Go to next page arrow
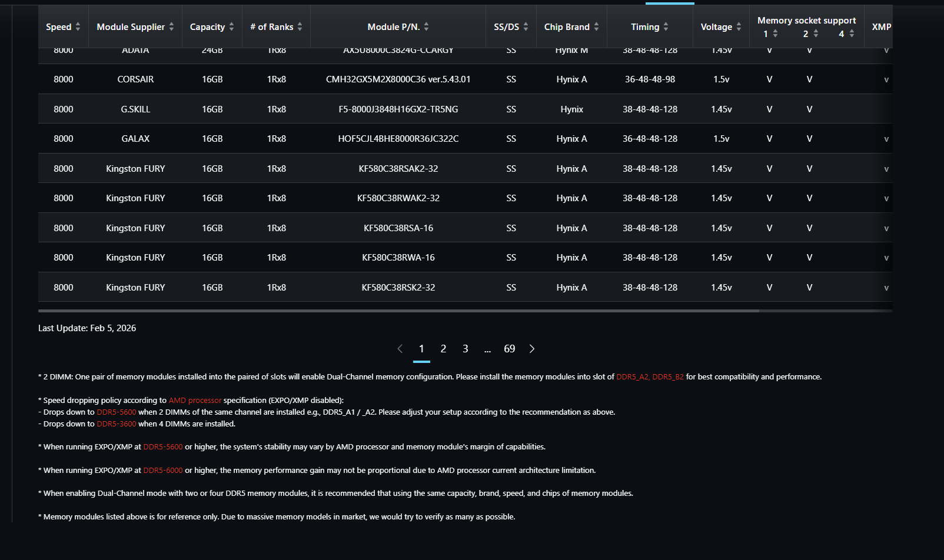Image resolution: width=944 pixels, height=560 pixels. coord(532,349)
